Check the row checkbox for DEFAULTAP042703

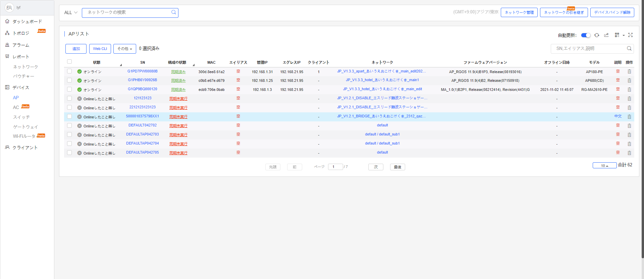[x=69, y=134]
